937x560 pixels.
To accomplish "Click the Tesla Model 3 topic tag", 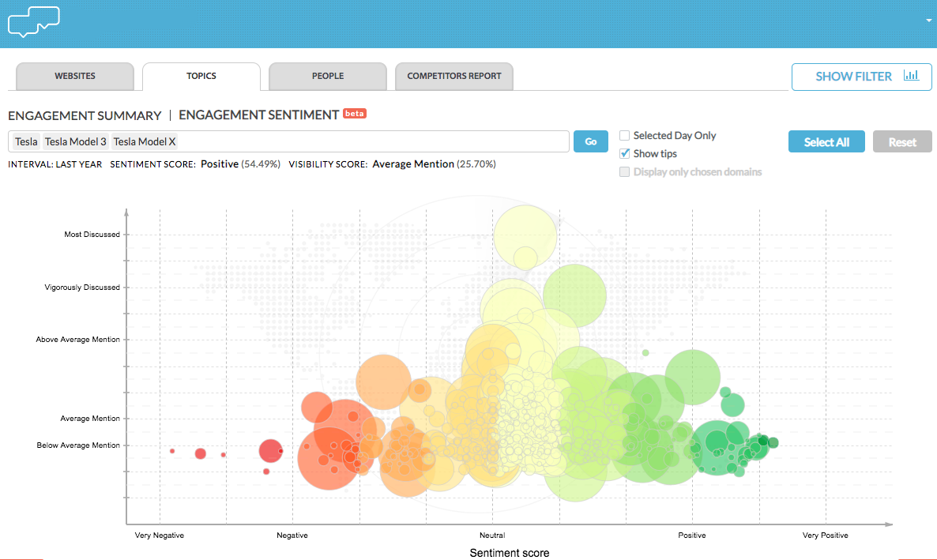I will (x=75, y=142).
